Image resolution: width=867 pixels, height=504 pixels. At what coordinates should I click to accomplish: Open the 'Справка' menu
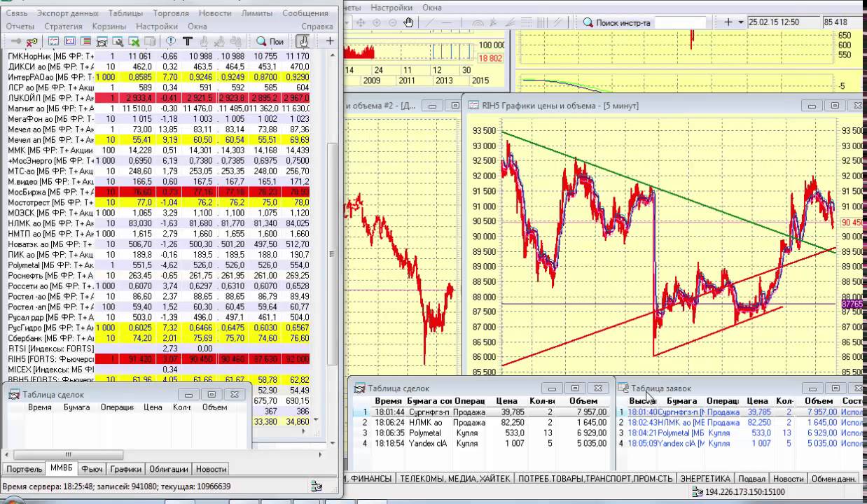click(317, 26)
